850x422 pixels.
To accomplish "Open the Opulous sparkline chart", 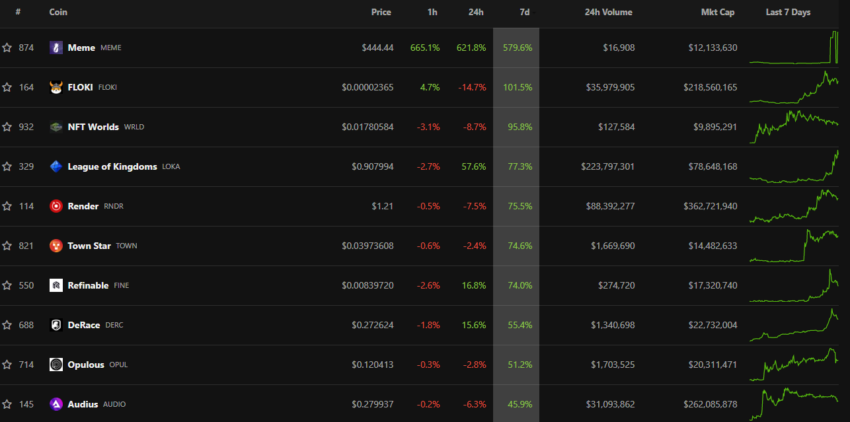I will click(794, 365).
